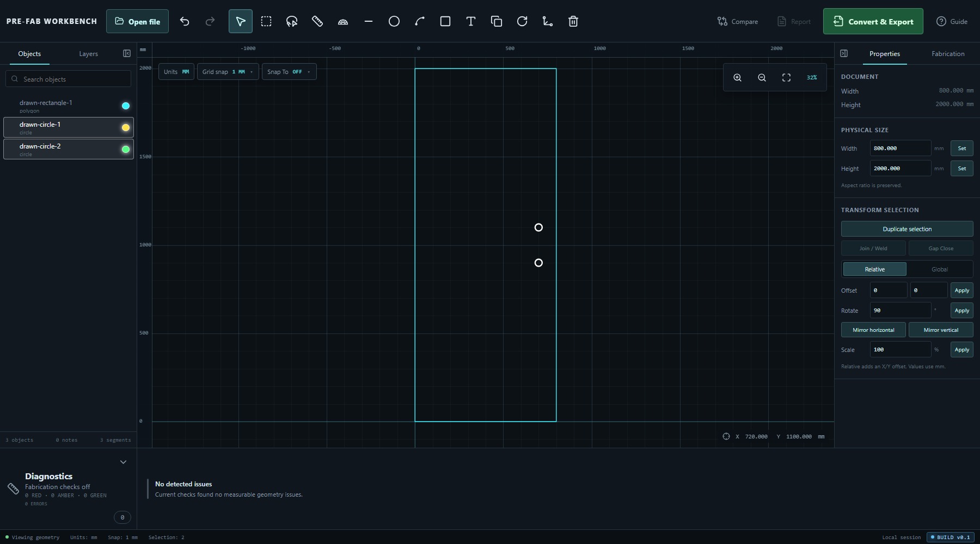
Task: Collapse the left objects panel
Action: 127,53
